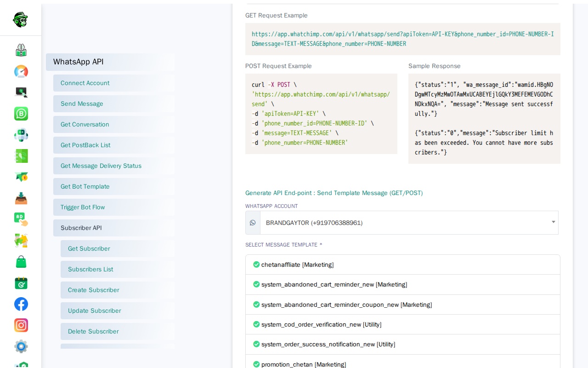Click the WhatsApp account dropdown arrow

[x=554, y=222]
